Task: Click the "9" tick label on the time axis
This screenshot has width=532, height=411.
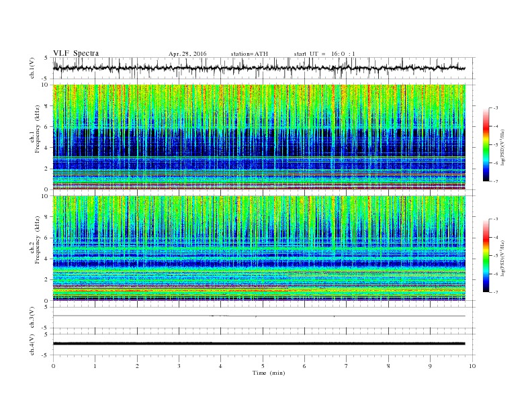Action: click(430, 366)
